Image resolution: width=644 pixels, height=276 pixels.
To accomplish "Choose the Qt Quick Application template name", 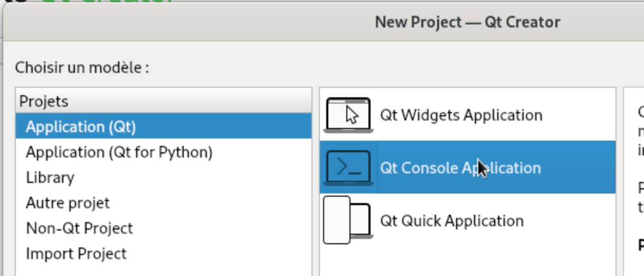I will pos(451,221).
